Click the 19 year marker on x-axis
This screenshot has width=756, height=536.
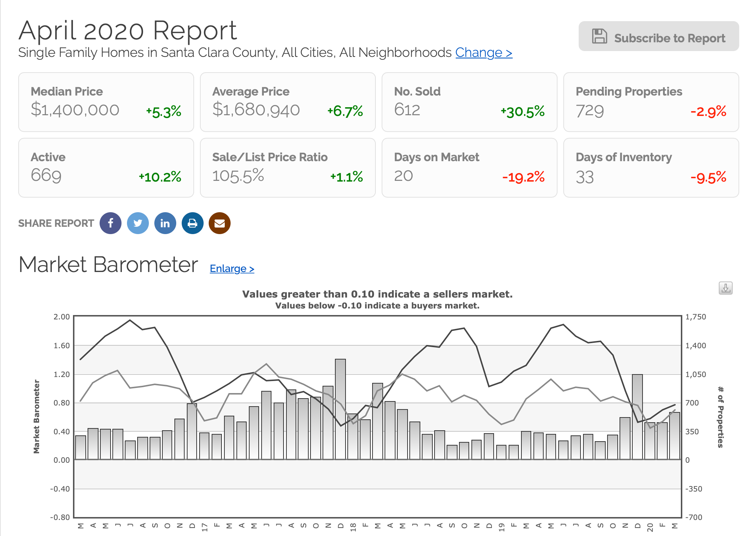click(x=501, y=527)
